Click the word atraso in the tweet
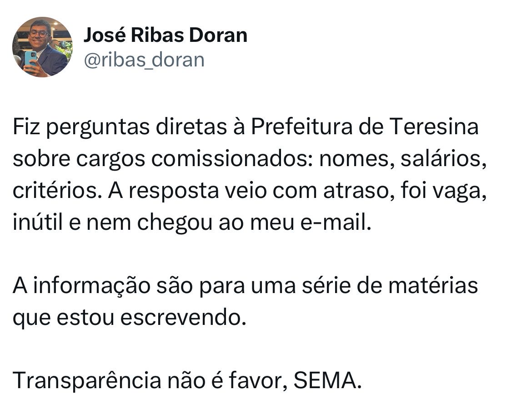 pyautogui.click(x=356, y=190)
